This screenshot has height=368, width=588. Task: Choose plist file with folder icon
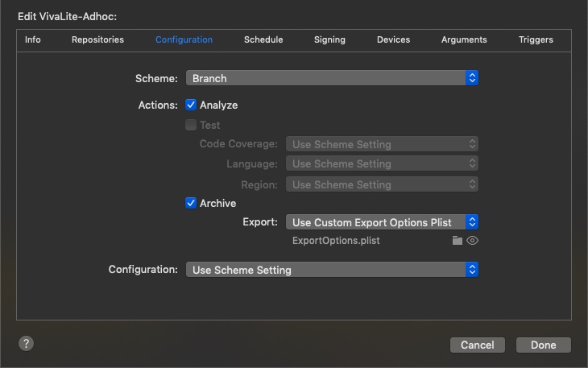pyautogui.click(x=458, y=241)
